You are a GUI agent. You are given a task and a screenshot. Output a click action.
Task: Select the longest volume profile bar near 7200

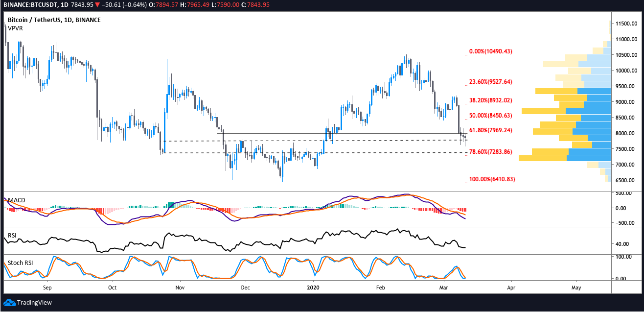(564, 158)
